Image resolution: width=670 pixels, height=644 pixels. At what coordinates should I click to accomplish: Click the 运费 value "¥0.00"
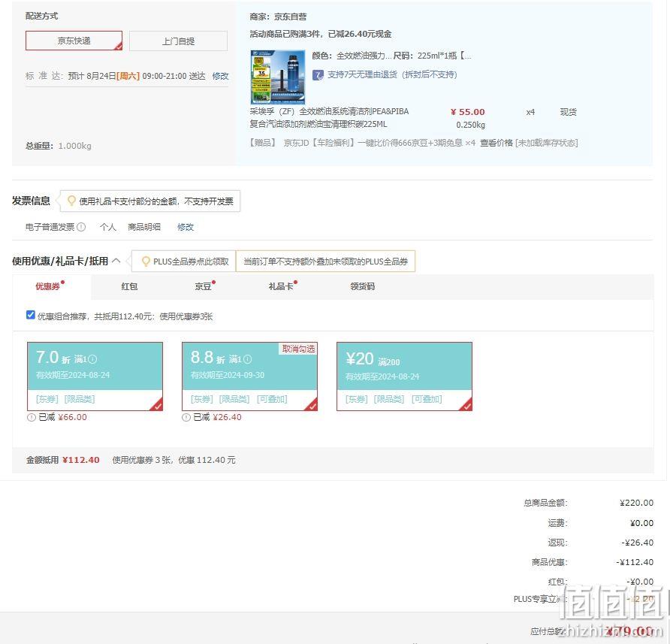(x=641, y=523)
